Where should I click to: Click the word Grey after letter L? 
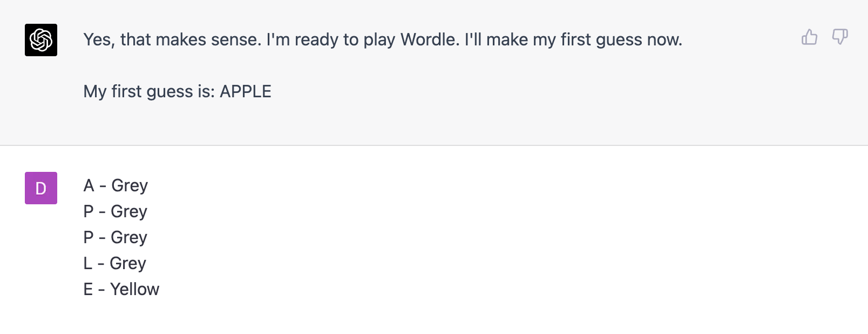(128, 263)
